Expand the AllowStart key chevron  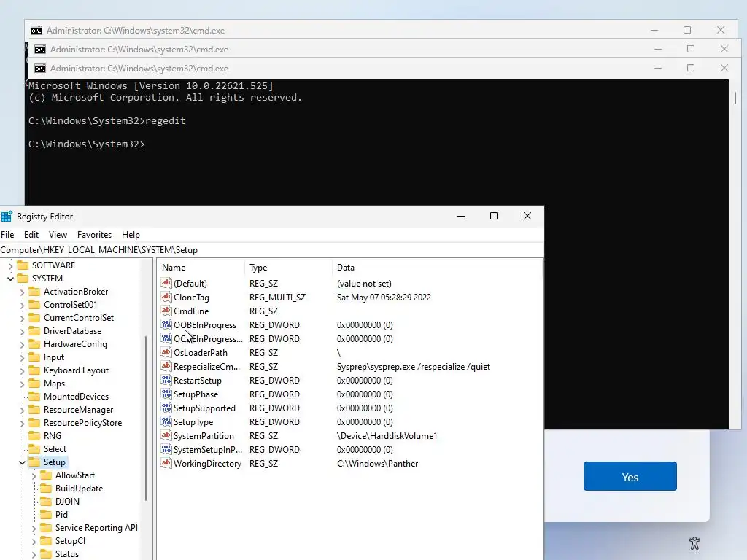click(34, 475)
